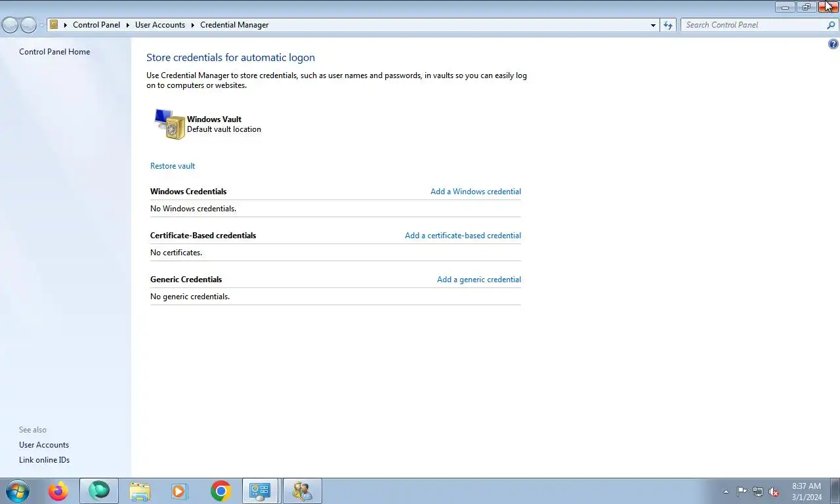Select Credential Manager breadcrumb
The image size is (840, 504).
pyautogui.click(x=234, y=25)
